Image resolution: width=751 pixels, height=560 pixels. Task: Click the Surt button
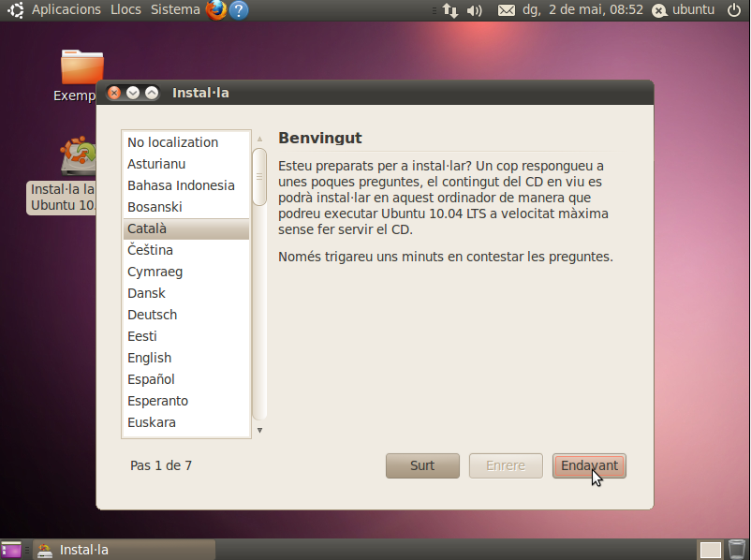click(x=422, y=465)
